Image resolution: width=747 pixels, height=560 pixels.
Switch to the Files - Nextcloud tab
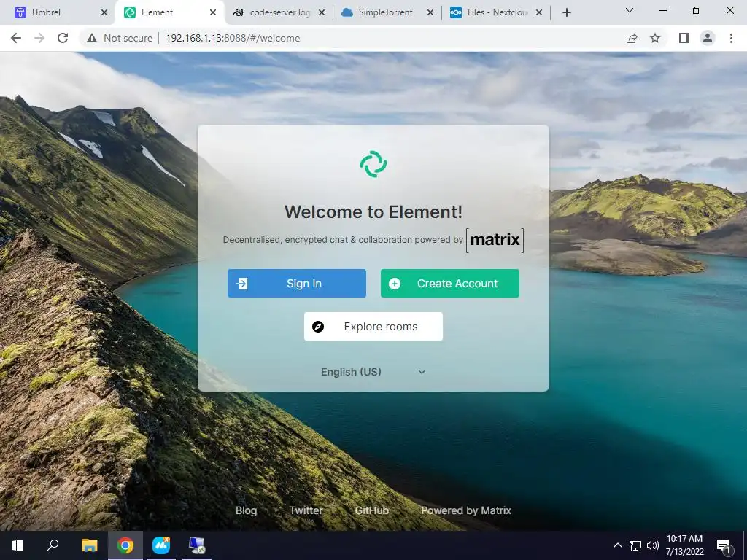click(x=496, y=12)
